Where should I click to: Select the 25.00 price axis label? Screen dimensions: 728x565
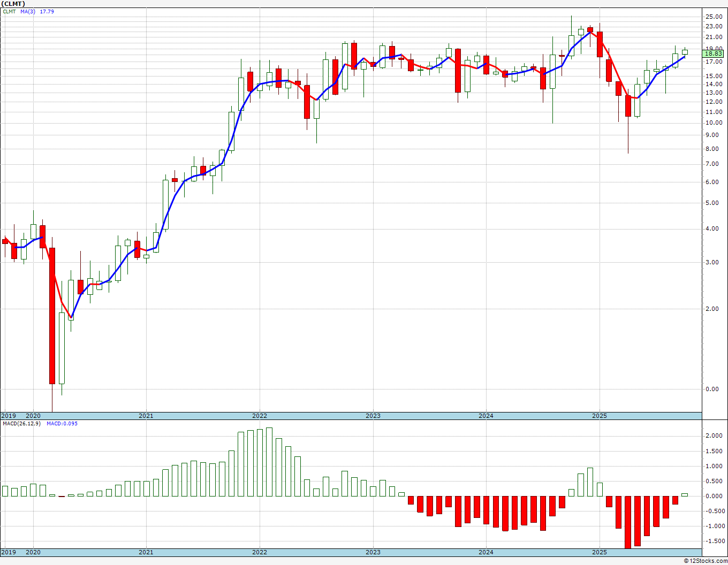(714, 17)
